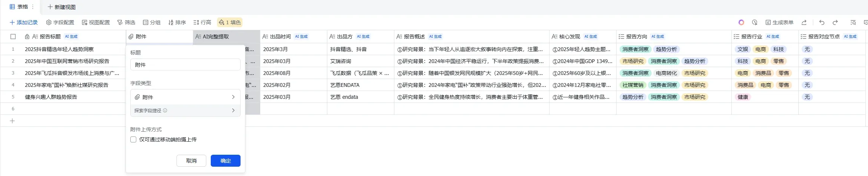Select the 报告概述 column header

(x=471, y=37)
